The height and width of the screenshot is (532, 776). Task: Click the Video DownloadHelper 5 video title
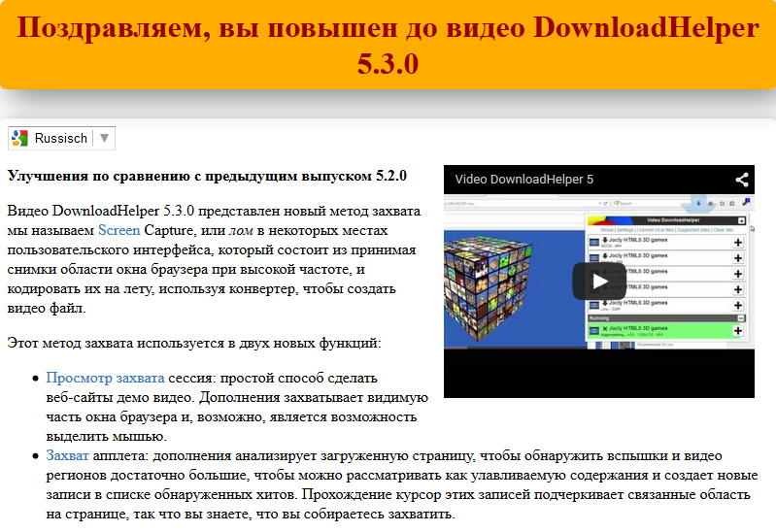[x=524, y=180]
